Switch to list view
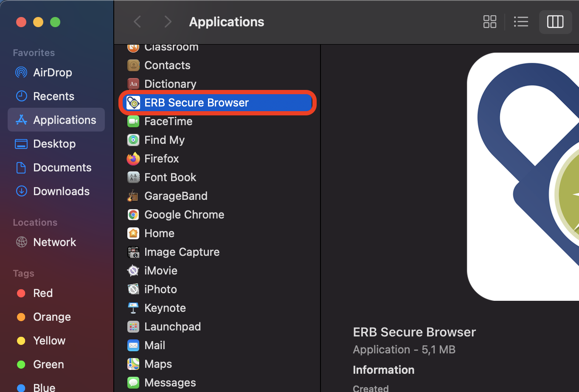The height and width of the screenshot is (392, 579). click(521, 22)
